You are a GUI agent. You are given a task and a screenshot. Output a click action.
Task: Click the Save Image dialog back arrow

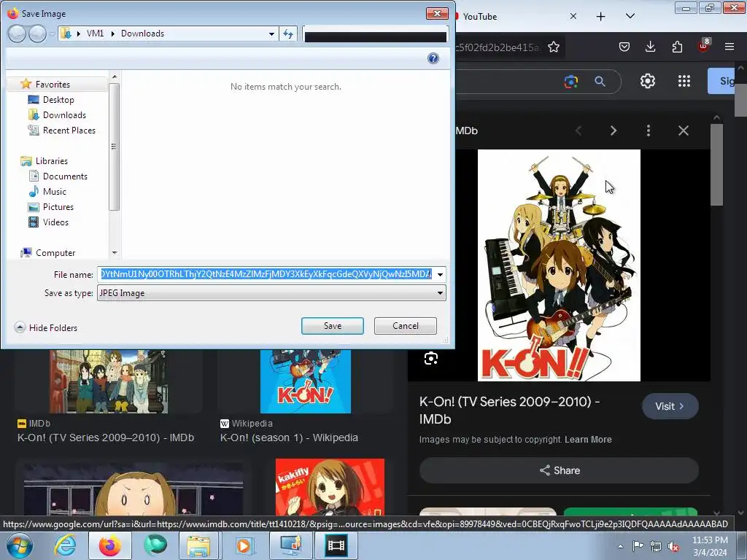(18, 34)
